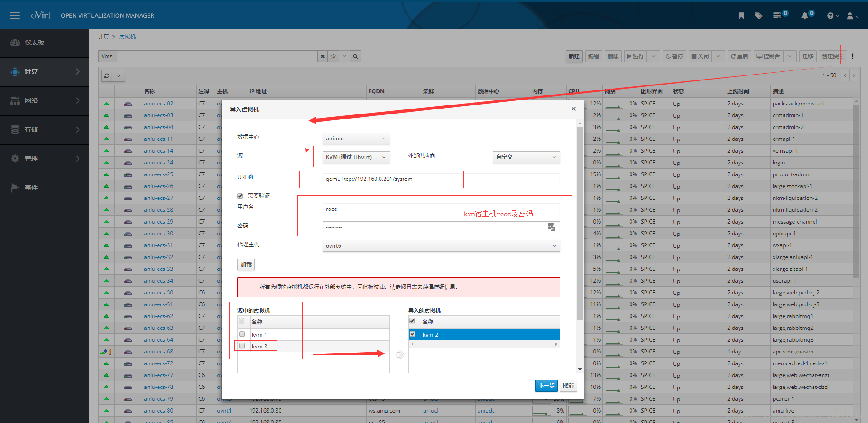Open the hamburger navigation menu
The image size is (868, 423).
15,15
